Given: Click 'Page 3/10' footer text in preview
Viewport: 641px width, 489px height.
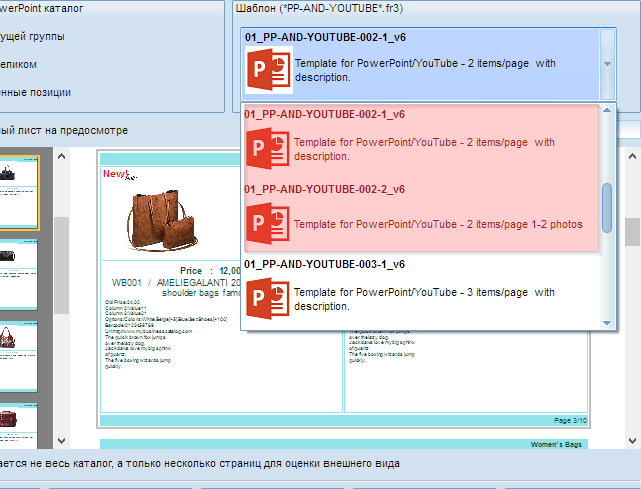Looking at the screenshot, I should tap(570, 420).
